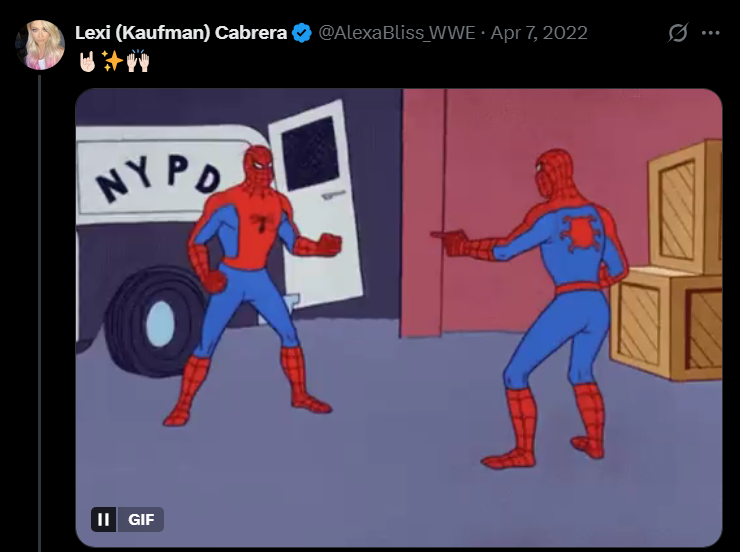
Task: Click the open white van door
Action: (315, 203)
